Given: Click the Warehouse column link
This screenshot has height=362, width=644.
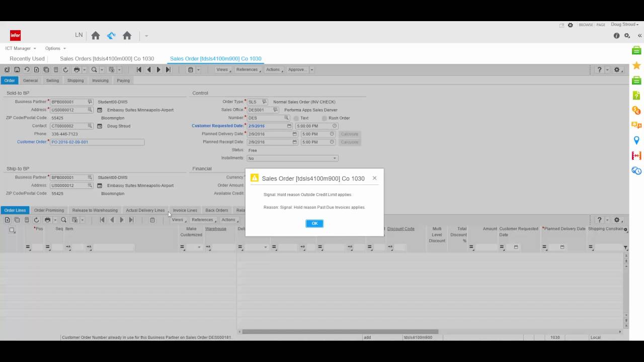Looking at the screenshot, I should click(216, 229).
